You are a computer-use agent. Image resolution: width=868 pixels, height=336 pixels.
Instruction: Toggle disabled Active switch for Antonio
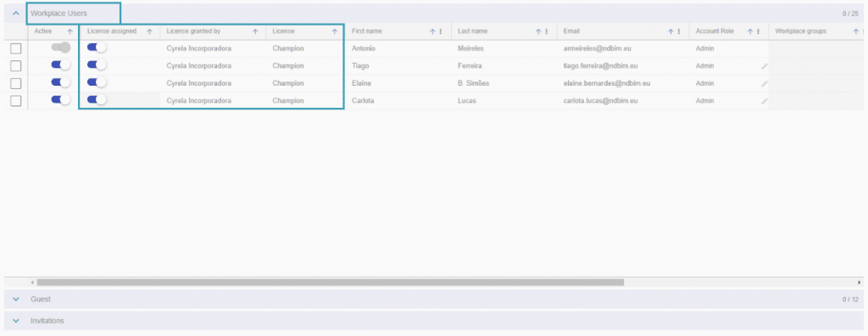tap(61, 48)
